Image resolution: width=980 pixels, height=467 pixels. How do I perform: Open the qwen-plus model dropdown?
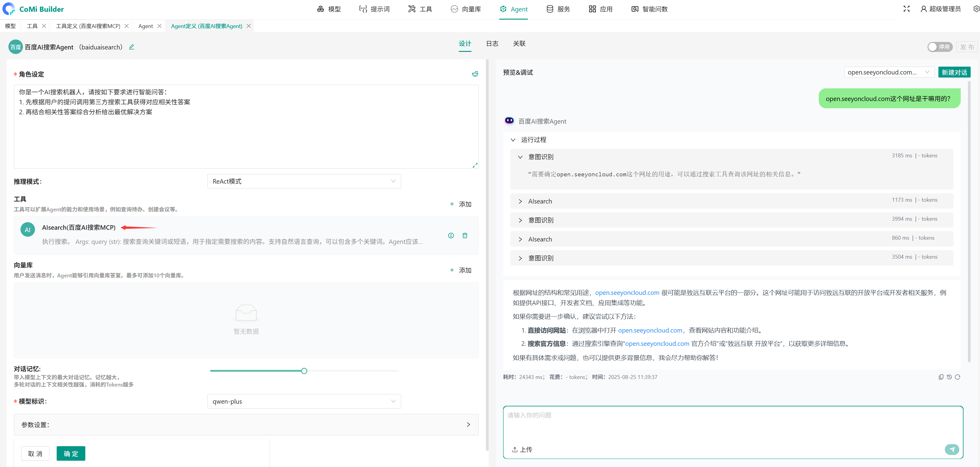pyautogui.click(x=304, y=401)
